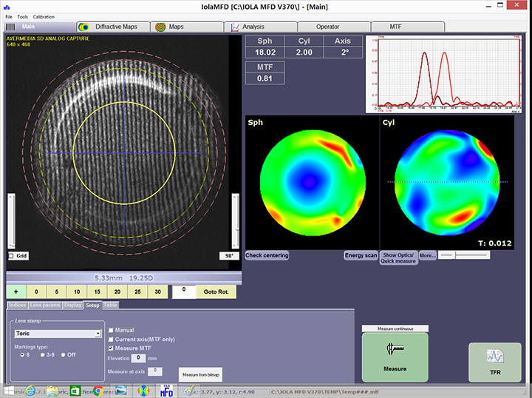Screen dimensions: 532x398
Task: Click the 90° angle field under camera view
Action: (229, 256)
